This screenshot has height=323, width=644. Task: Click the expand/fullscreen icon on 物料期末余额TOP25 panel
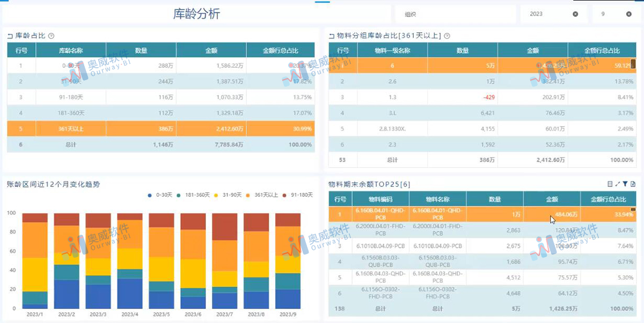(617, 183)
